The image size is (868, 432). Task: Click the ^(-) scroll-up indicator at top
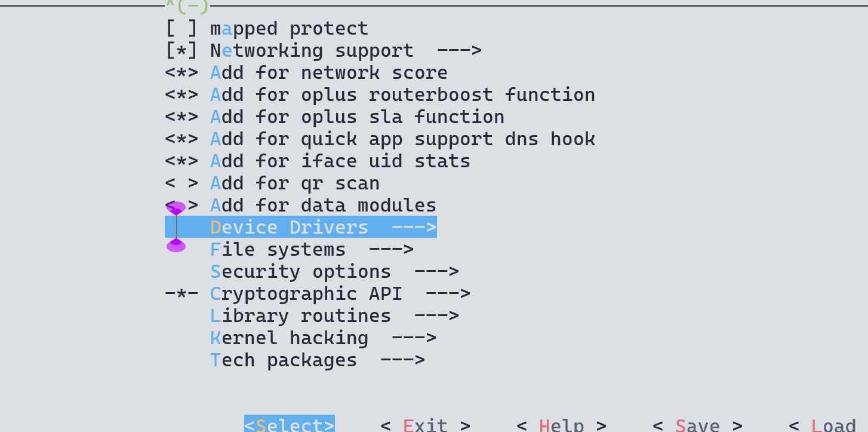pyautogui.click(x=187, y=6)
